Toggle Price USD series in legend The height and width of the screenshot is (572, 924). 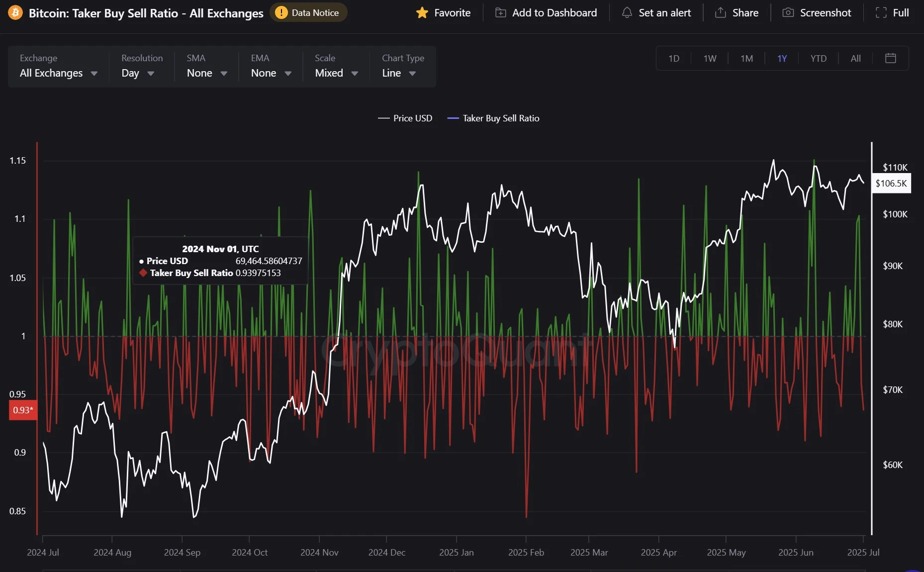pyautogui.click(x=405, y=118)
